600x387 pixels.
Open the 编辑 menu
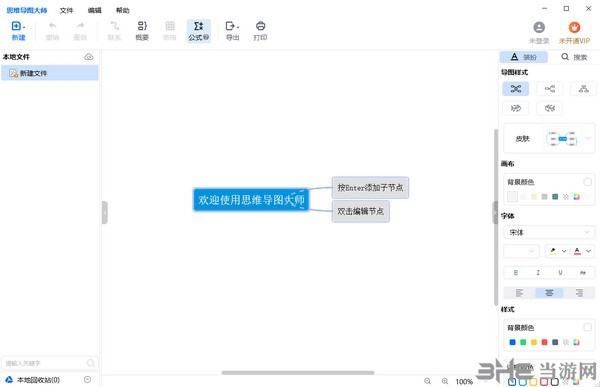94,10
